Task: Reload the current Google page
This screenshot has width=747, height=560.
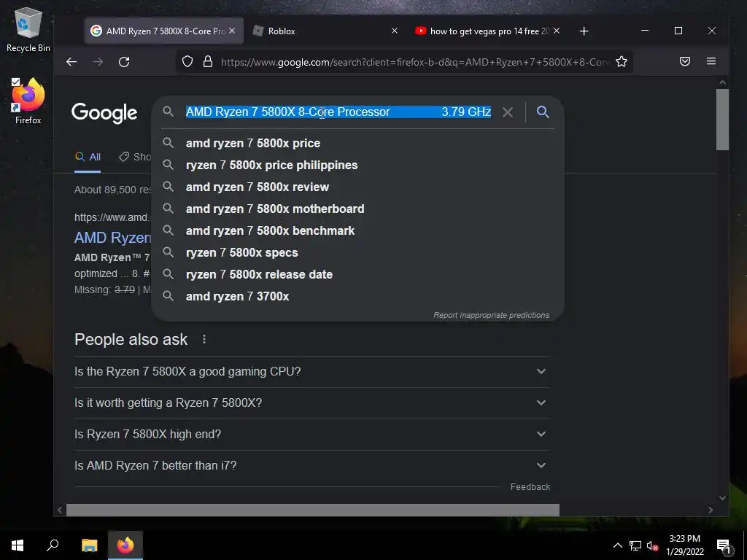Action: pyautogui.click(x=124, y=62)
